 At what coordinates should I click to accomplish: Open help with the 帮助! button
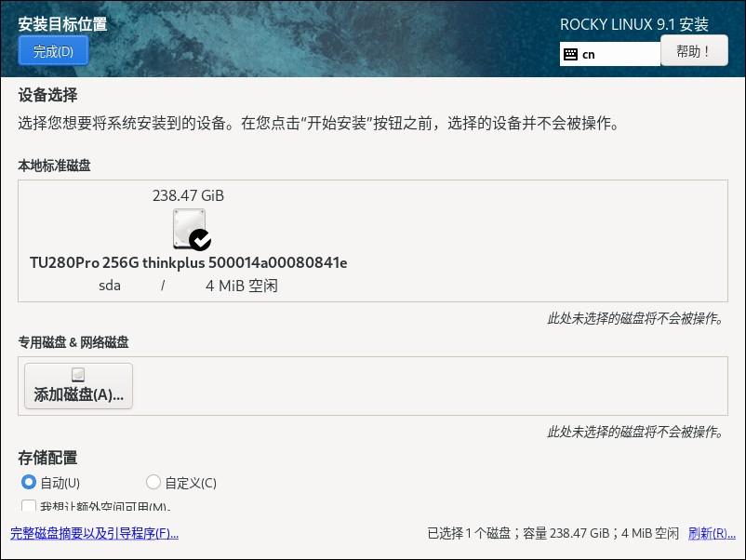[x=694, y=51]
